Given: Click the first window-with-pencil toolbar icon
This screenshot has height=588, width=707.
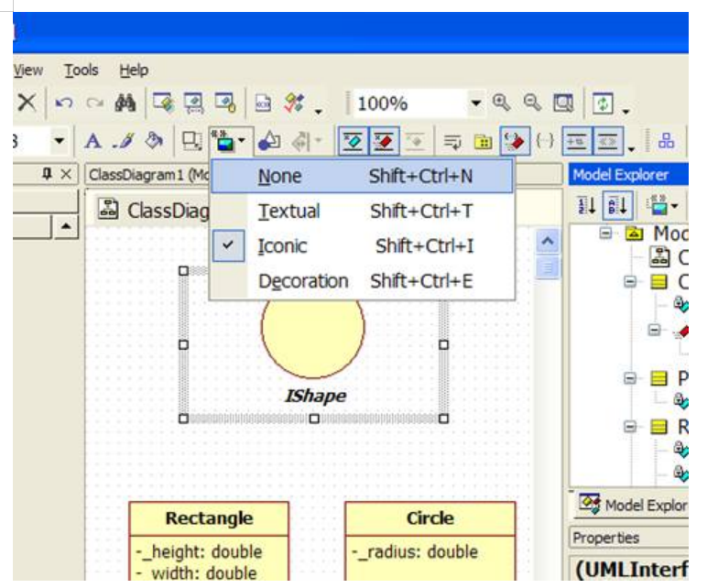Looking at the screenshot, I should pos(163,103).
